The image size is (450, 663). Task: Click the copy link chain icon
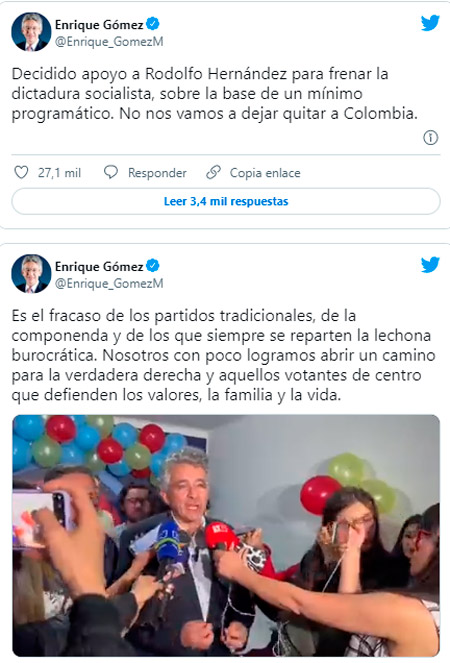[x=213, y=173]
